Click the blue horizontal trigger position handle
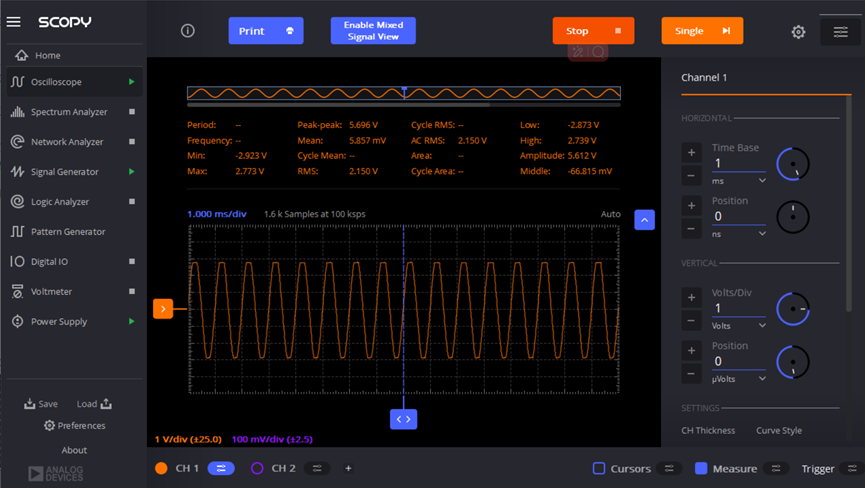865x488 pixels. pos(403,419)
